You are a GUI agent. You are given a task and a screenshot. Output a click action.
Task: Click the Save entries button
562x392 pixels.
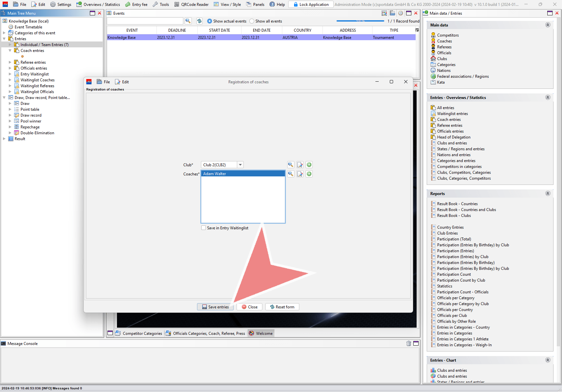pyautogui.click(x=215, y=307)
